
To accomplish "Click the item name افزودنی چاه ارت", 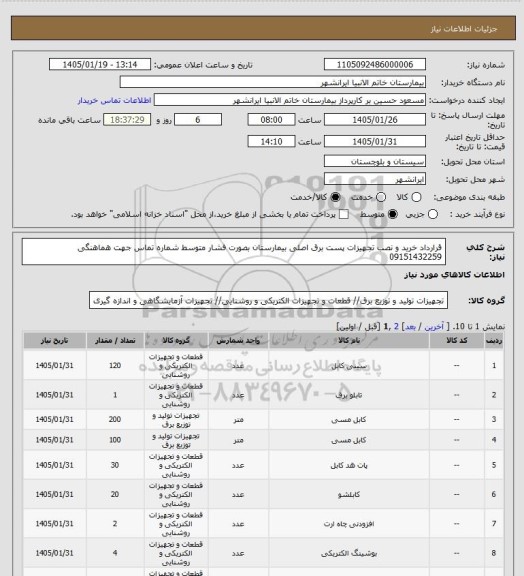I will click(349, 524).
